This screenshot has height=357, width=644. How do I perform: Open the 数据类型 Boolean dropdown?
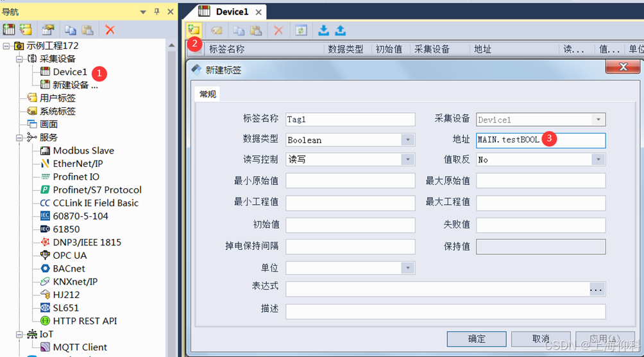tap(407, 140)
